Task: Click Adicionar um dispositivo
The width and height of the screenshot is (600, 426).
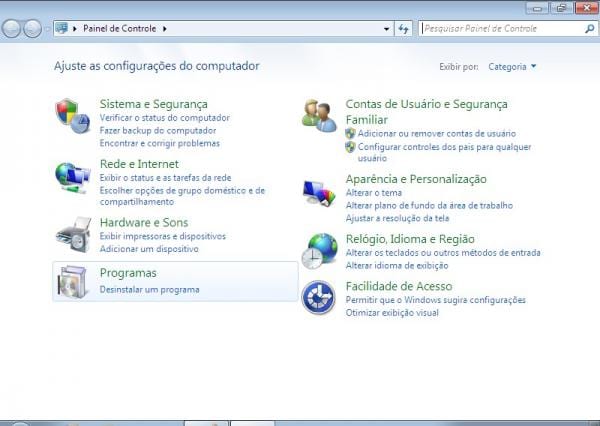Action: [149, 249]
